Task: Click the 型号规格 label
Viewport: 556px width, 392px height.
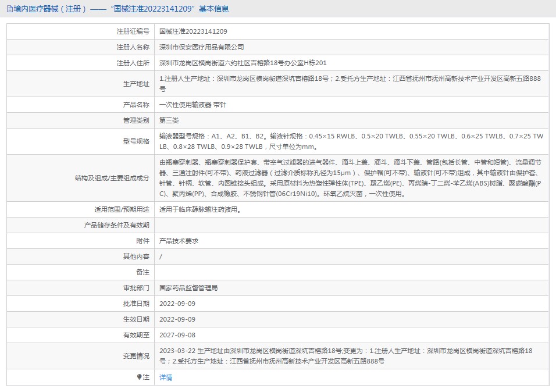Action: coord(136,141)
